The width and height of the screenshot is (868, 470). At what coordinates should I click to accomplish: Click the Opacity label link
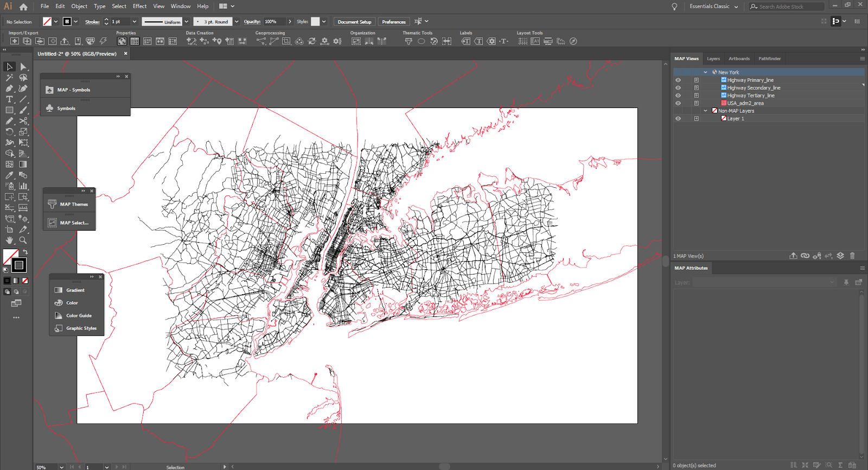(x=252, y=22)
